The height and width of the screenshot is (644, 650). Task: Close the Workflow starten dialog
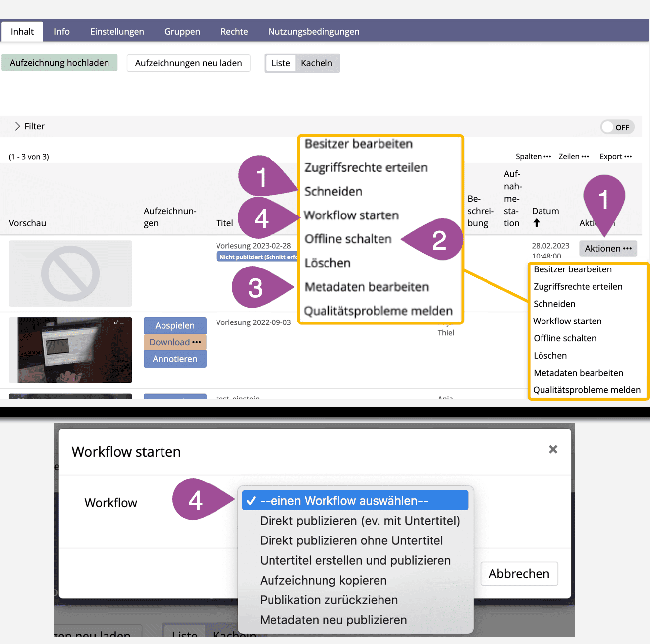click(553, 449)
